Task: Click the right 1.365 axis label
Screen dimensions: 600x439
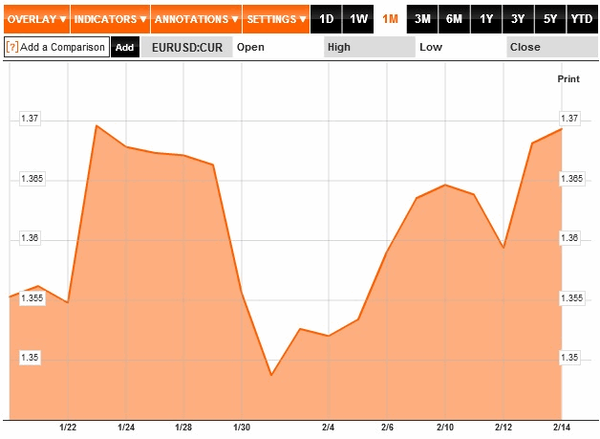Action: click(572, 179)
